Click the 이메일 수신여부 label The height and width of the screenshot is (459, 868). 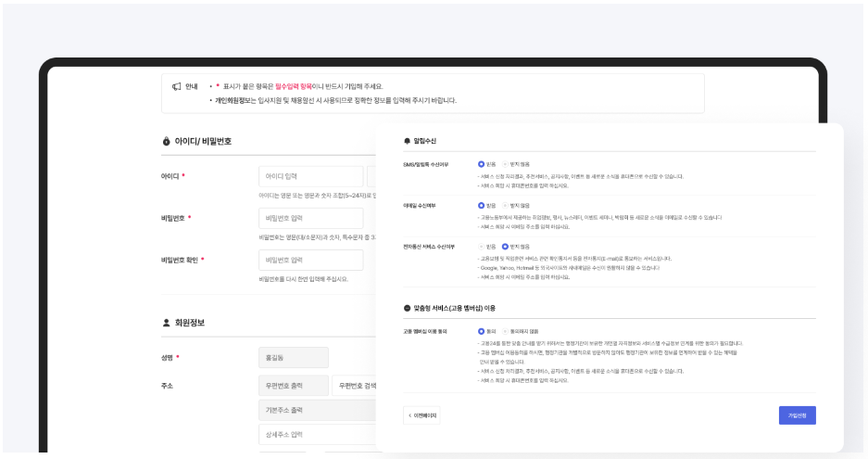tap(419, 206)
